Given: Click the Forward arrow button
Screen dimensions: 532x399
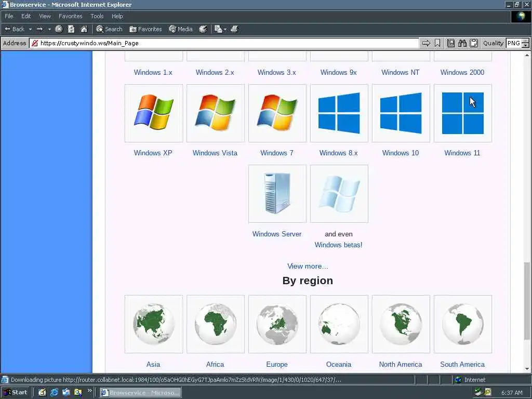Looking at the screenshot, I should (39, 29).
